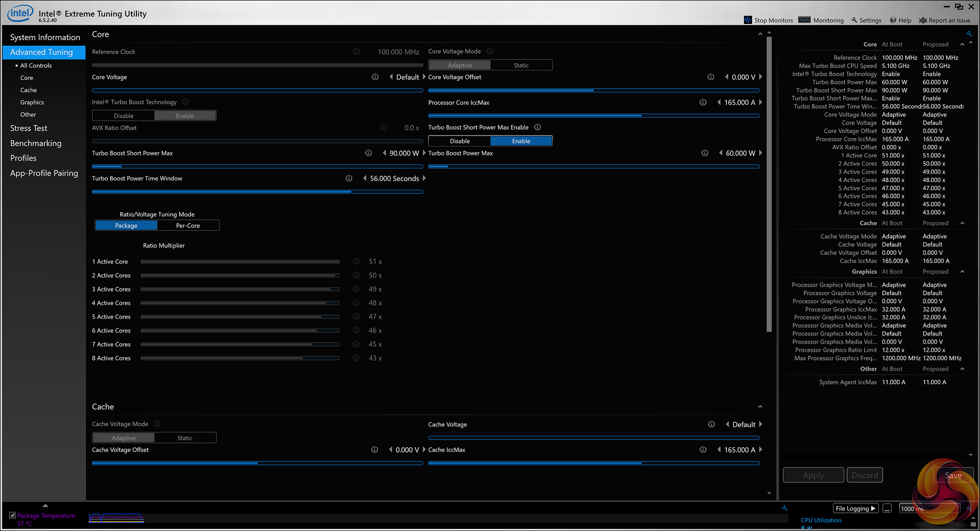The width and height of the screenshot is (980, 531).
Task: Set Core Voltage Mode to Static
Action: tap(521, 65)
